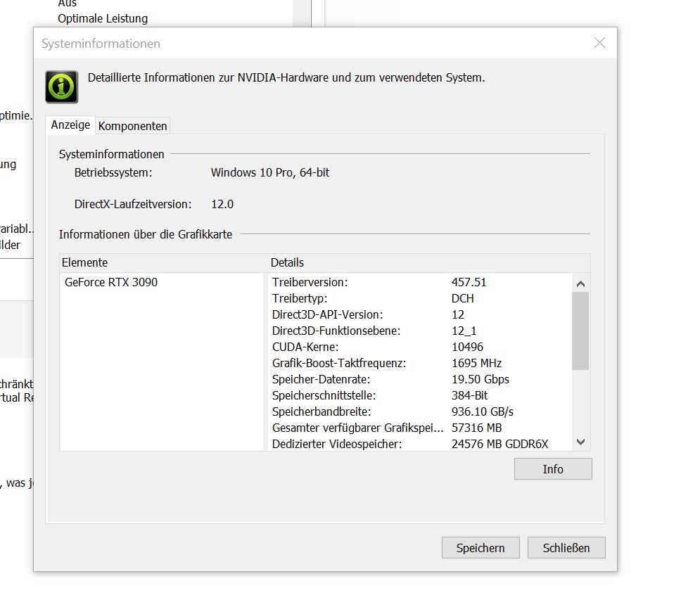Switch to the Komponenten tab
This screenshot has width=700, height=607.
132,126
